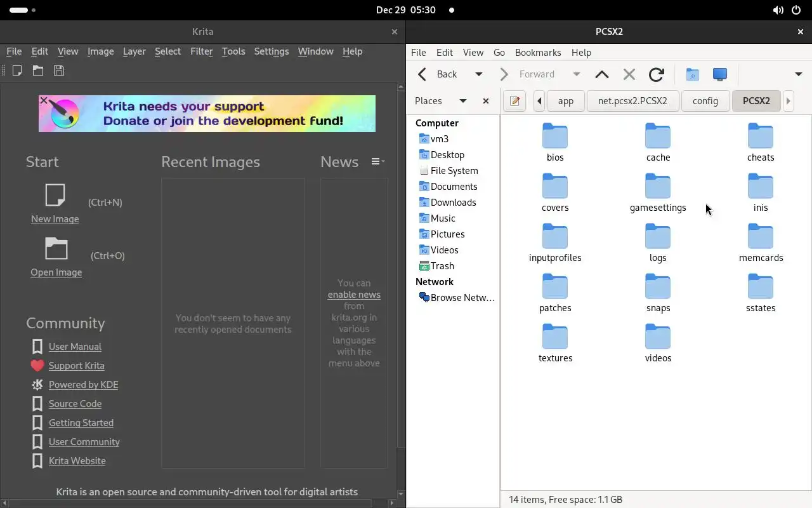
Task: Select the memcards folder
Action: (761, 243)
